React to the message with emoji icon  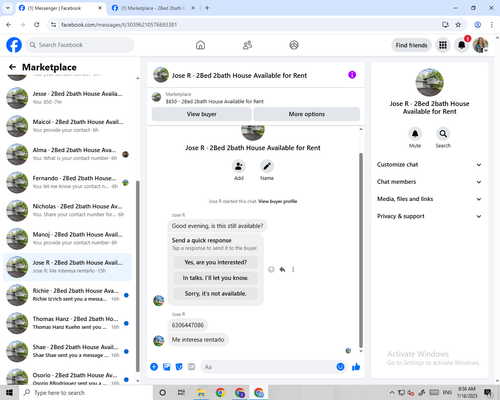[271, 269]
